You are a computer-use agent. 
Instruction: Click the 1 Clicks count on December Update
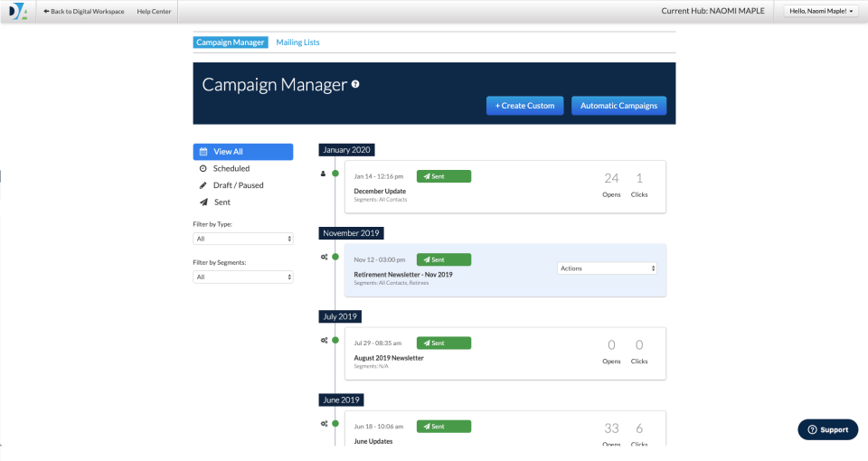point(639,178)
